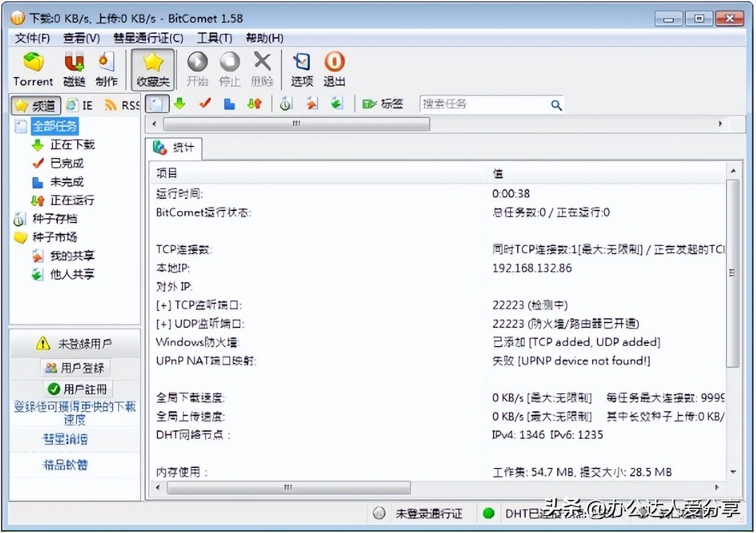This screenshot has width=756, height=533.
Task: Switch to the RSS sidebar tab
Action: coord(121,106)
